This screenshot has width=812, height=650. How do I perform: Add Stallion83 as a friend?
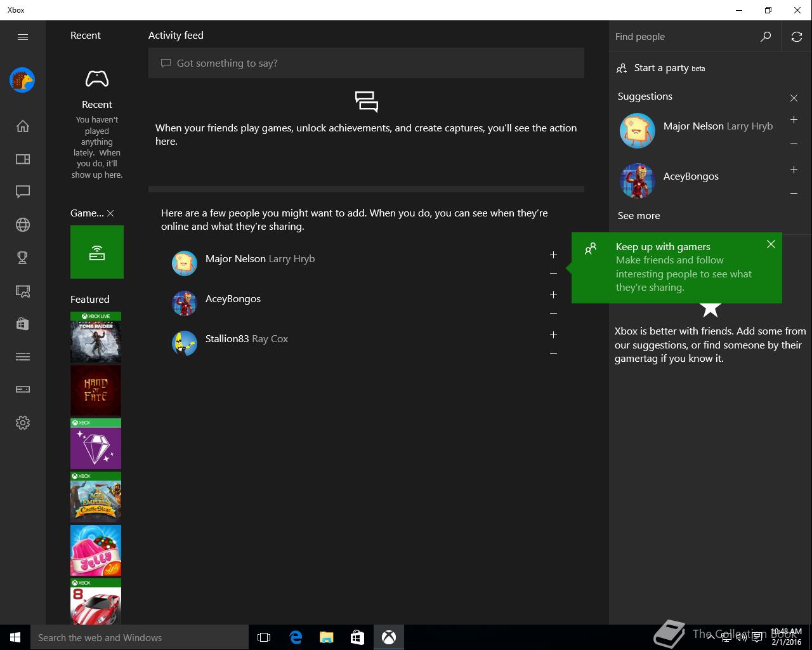point(553,335)
